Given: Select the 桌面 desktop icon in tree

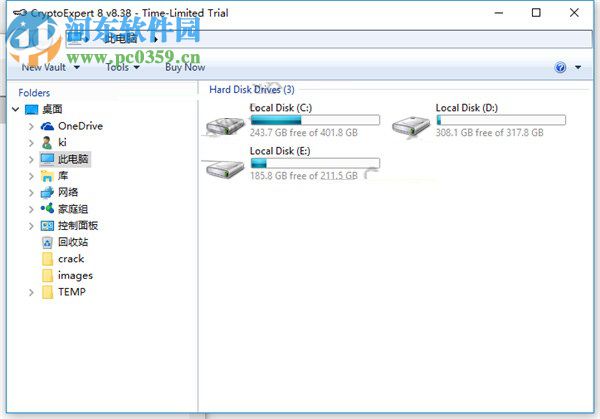Looking at the screenshot, I should (31, 109).
